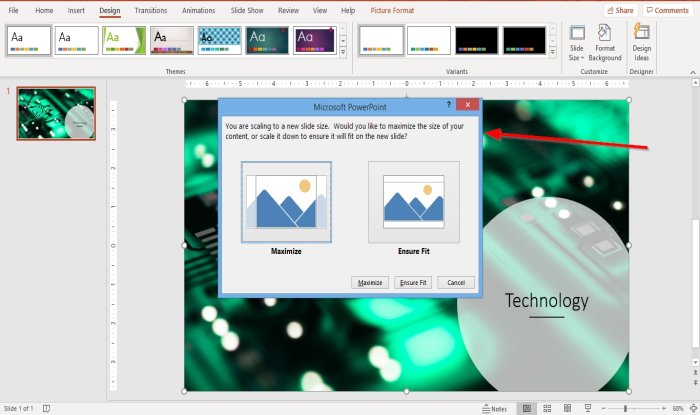Image resolution: width=700 pixels, height=415 pixels.
Task: Open the Slide Size dropdown
Action: pyautogui.click(x=576, y=43)
